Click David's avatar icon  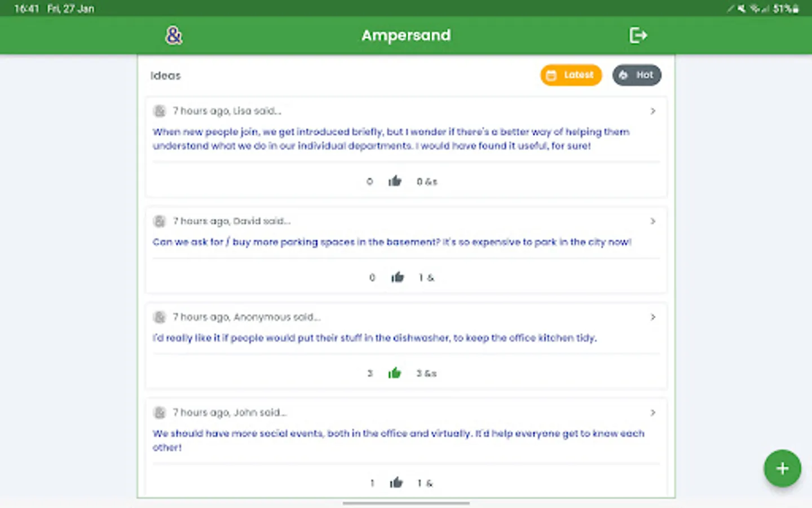pyautogui.click(x=160, y=221)
